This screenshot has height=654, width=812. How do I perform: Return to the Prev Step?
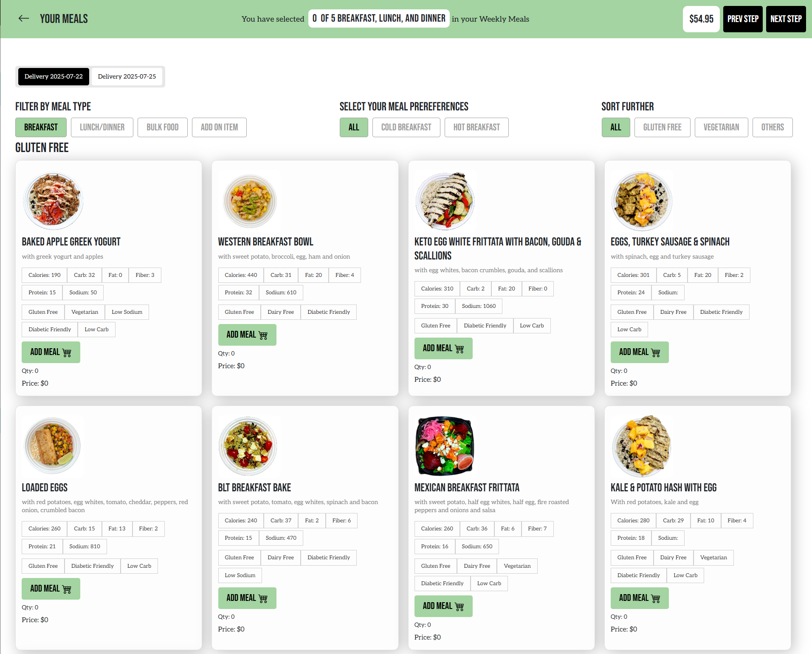742,19
